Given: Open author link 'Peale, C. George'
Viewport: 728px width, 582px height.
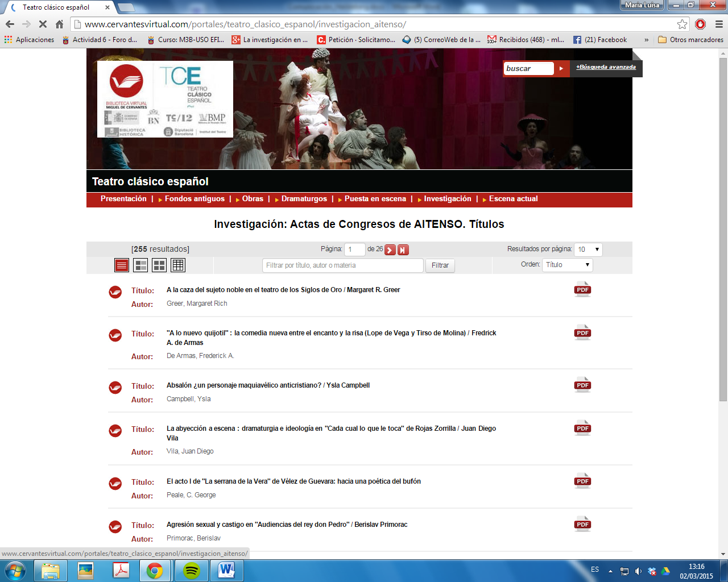Looking at the screenshot, I should point(191,495).
